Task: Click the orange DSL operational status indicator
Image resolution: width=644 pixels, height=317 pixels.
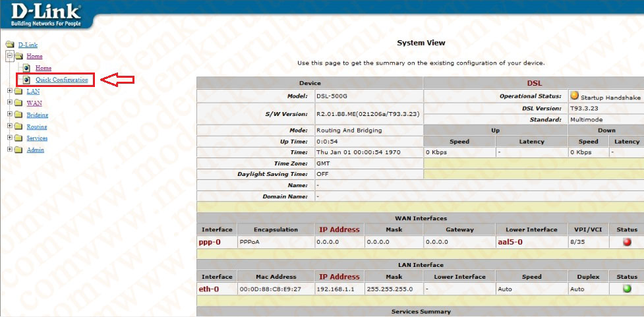Action: tap(575, 96)
